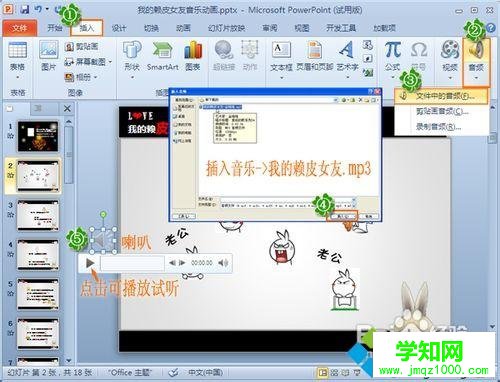Switch to the Home (开始) tab
The image size is (500, 382).
[x=55, y=28]
